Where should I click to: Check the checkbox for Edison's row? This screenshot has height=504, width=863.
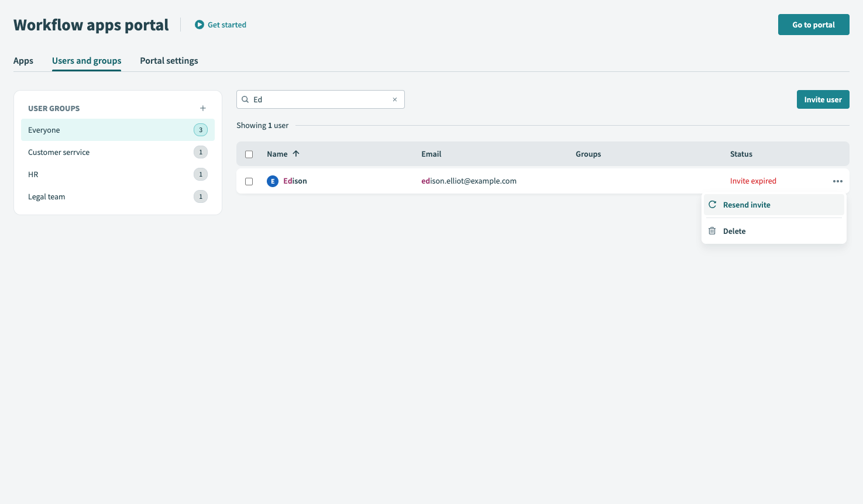tap(249, 181)
